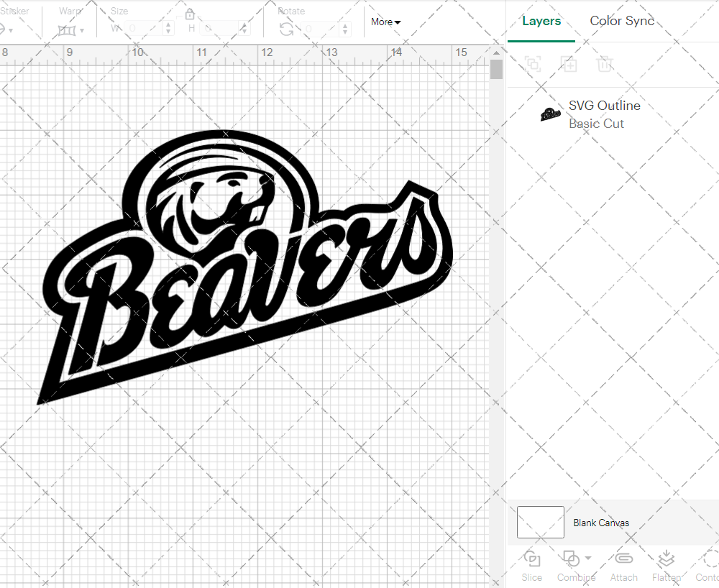Click the Blank Canvas material swatch
The width and height of the screenshot is (719, 588).
tap(540, 523)
